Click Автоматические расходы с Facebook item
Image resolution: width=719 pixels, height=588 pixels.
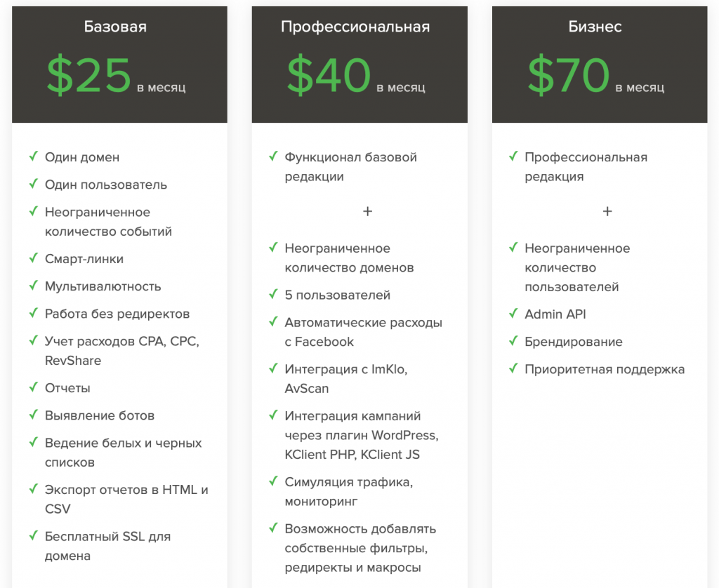[x=363, y=333]
